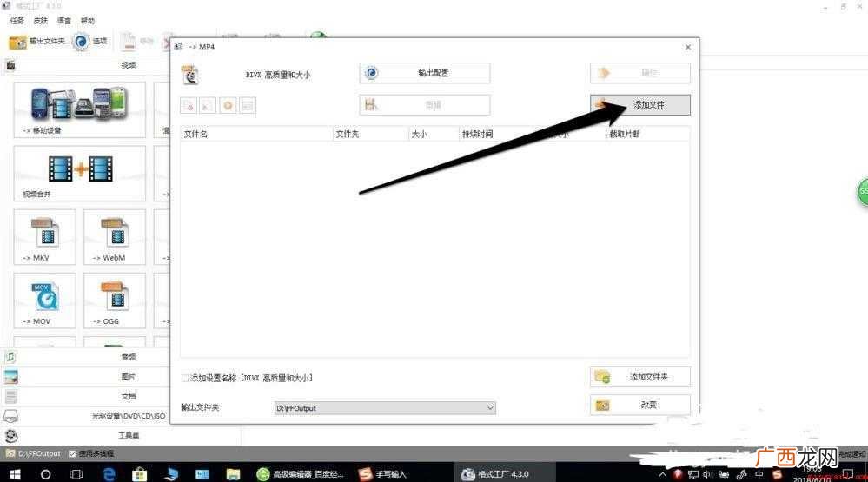The image size is (868, 482).
Task: Click the Output Settings button
Action: 425,73
